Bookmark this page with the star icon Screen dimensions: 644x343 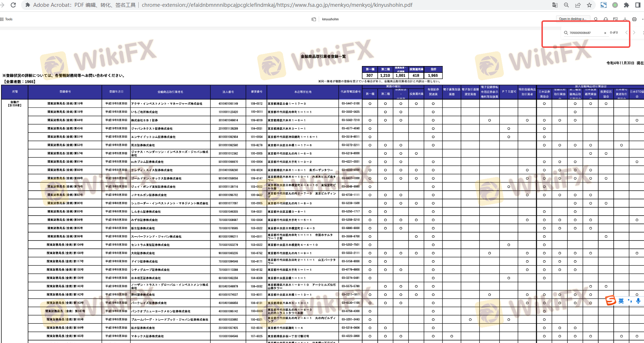tap(589, 5)
